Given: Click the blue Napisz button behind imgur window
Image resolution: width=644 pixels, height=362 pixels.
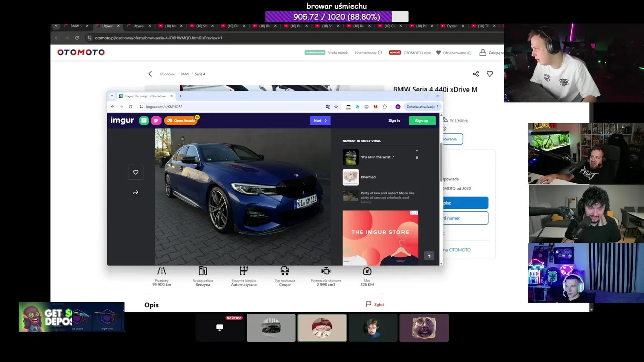Looking at the screenshot, I should (465, 203).
